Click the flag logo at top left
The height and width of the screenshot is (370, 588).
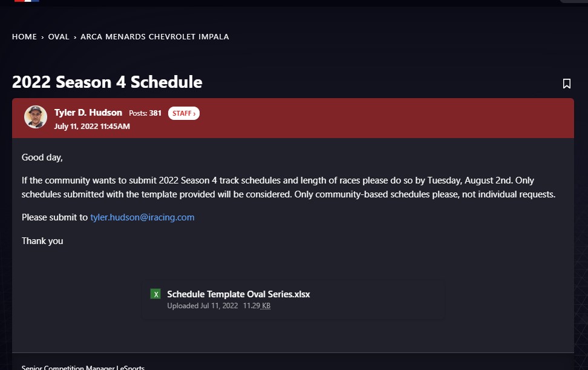[x=27, y=1]
